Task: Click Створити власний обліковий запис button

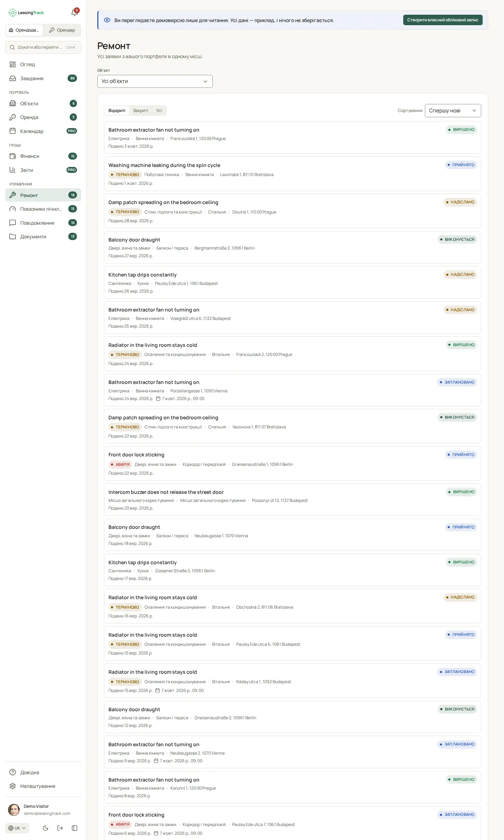Action: [443, 20]
